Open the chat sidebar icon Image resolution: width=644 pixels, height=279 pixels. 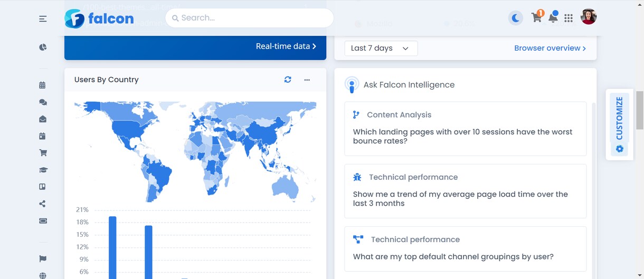pos(43,102)
